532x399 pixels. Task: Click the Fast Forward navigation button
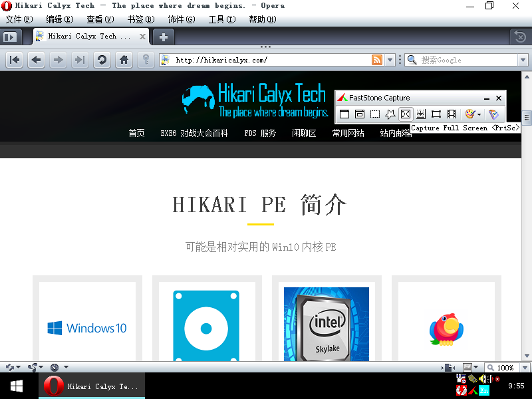pos(80,60)
